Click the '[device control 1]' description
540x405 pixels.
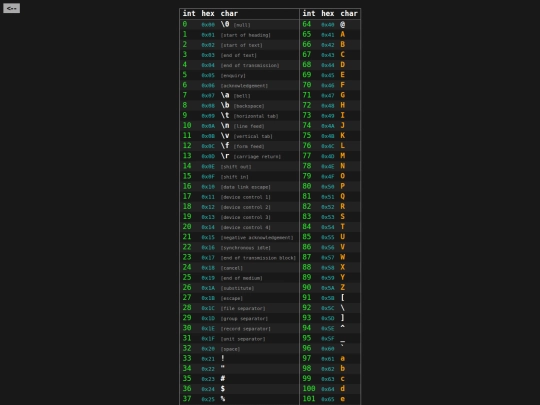click(246, 197)
